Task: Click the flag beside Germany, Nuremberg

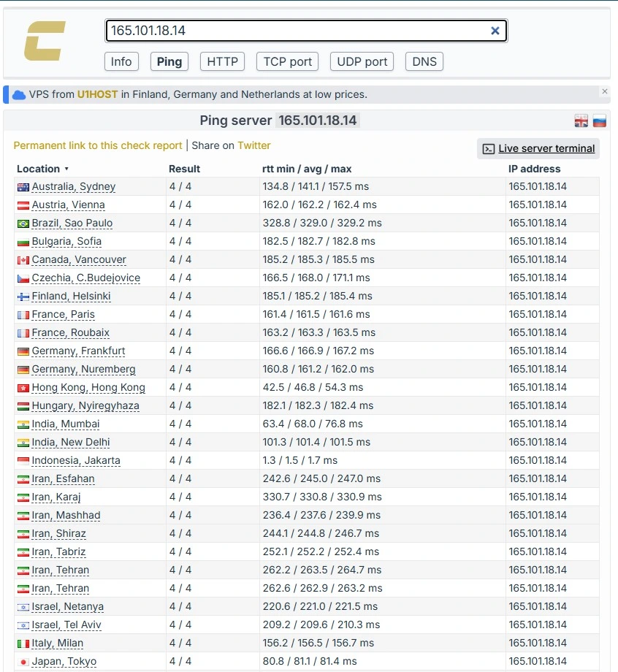Action: (x=23, y=370)
